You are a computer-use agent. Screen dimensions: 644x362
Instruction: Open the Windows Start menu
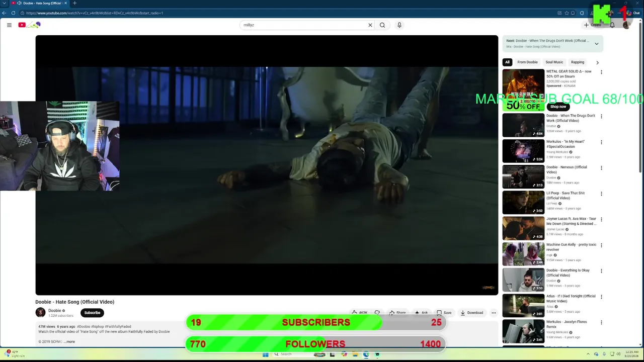tap(265, 354)
